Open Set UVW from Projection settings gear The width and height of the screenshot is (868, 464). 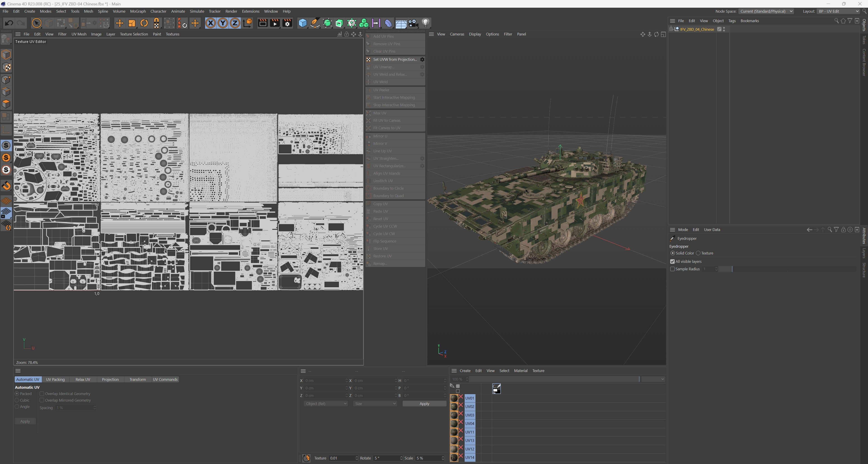tap(422, 60)
